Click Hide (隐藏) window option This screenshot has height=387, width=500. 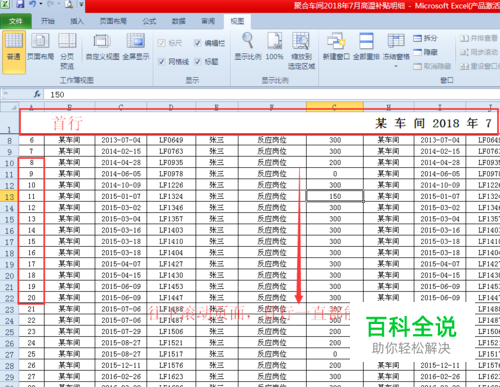click(x=425, y=52)
